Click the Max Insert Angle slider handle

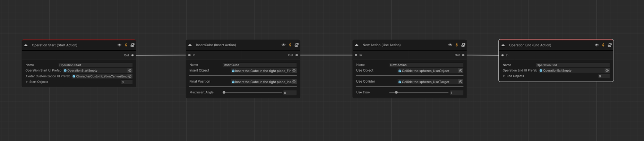[x=224, y=93]
